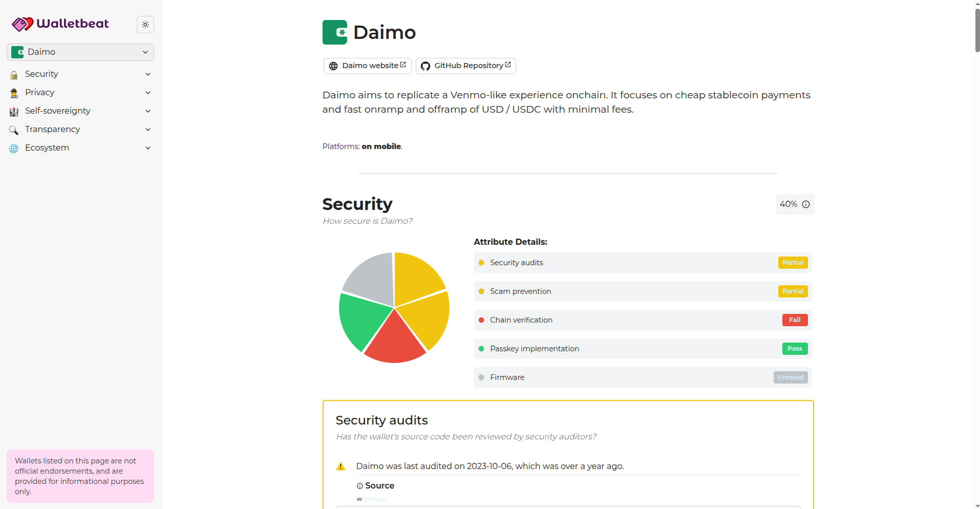Click the Fail badge on Chain verification

point(795,320)
